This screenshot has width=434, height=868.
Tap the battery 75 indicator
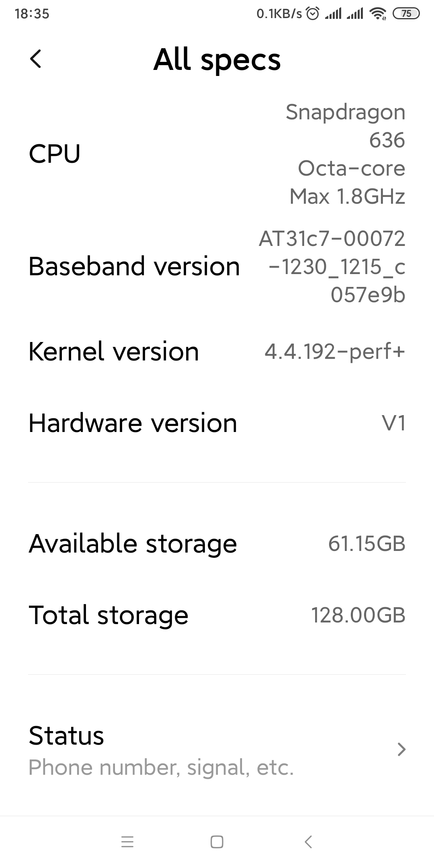(x=406, y=14)
